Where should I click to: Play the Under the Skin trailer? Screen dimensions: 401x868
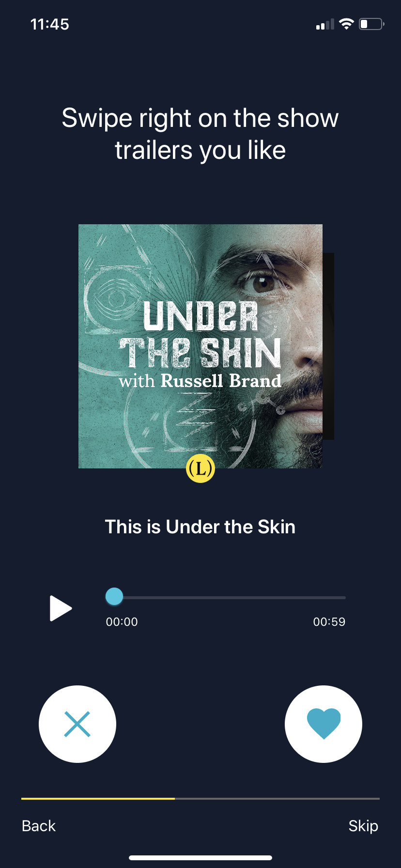pos(61,608)
